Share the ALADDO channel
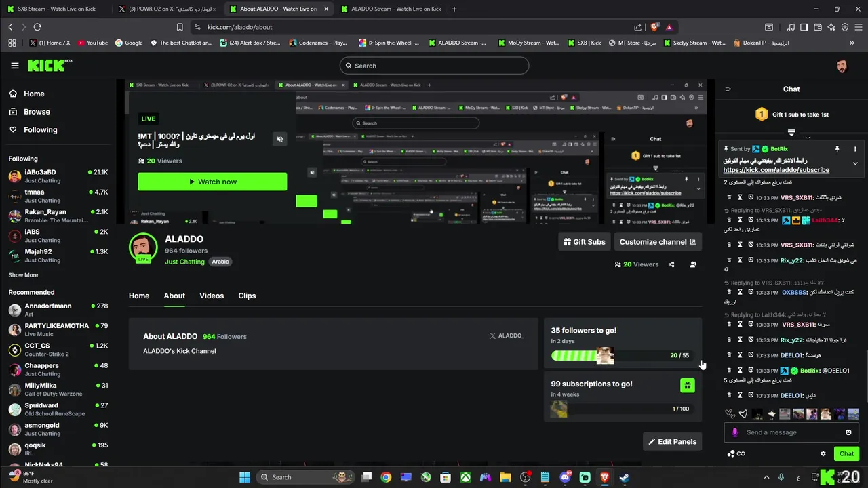The height and width of the screenshot is (488, 868). click(x=671, y=264)
